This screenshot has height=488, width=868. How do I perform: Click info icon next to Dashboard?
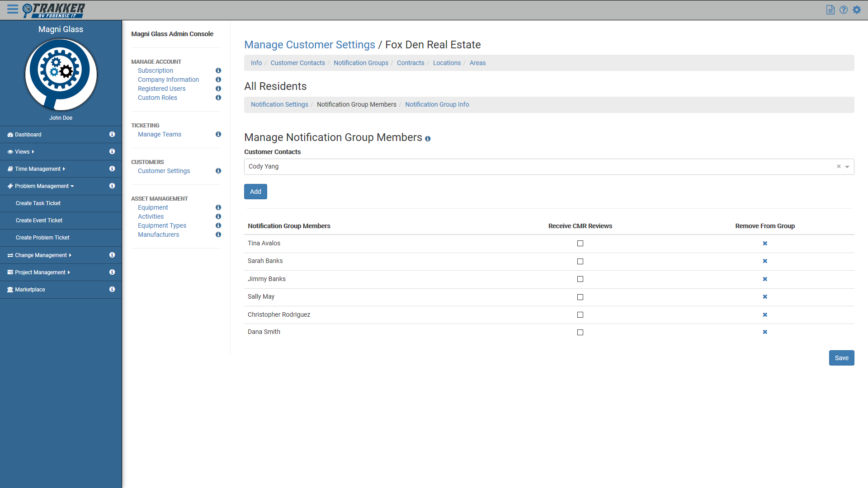[112, 135]
